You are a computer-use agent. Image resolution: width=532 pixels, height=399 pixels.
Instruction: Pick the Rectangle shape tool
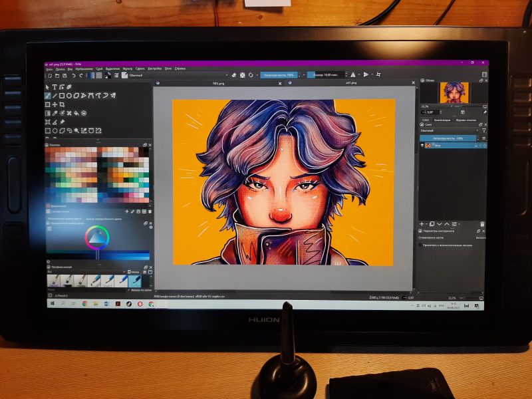[x=62, y=96]
